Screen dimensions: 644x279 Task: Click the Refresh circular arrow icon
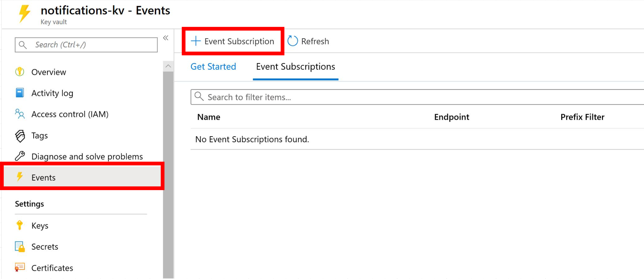pos(292,41)
